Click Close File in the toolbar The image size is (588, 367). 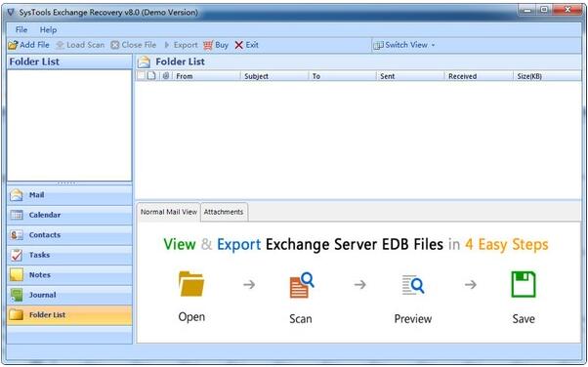(x=134, y=45)
